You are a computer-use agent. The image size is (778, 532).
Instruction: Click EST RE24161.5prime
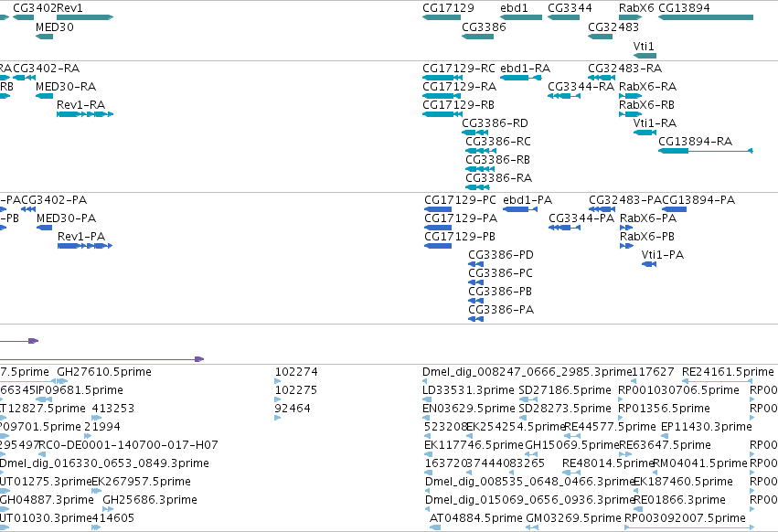click(728, 372)
